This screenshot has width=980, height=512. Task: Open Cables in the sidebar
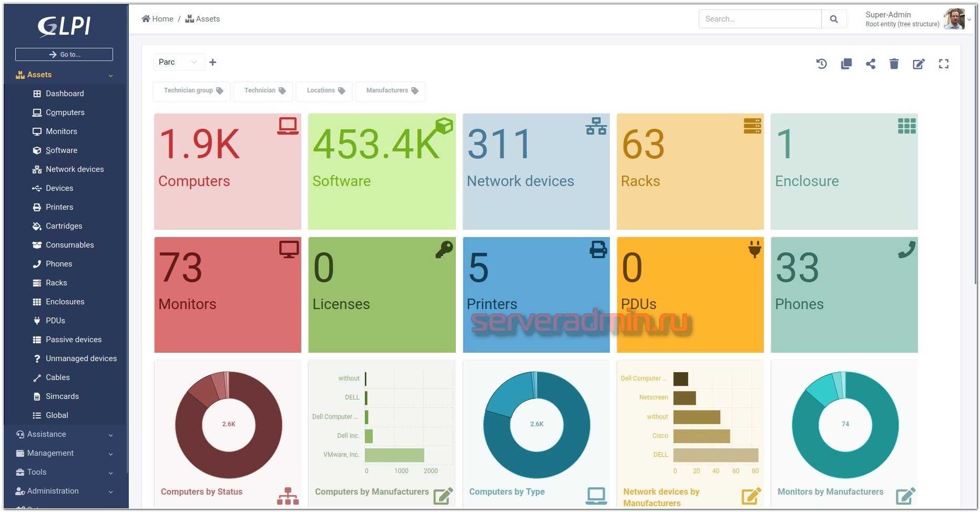pyautogui.click(x=57, y=377)
